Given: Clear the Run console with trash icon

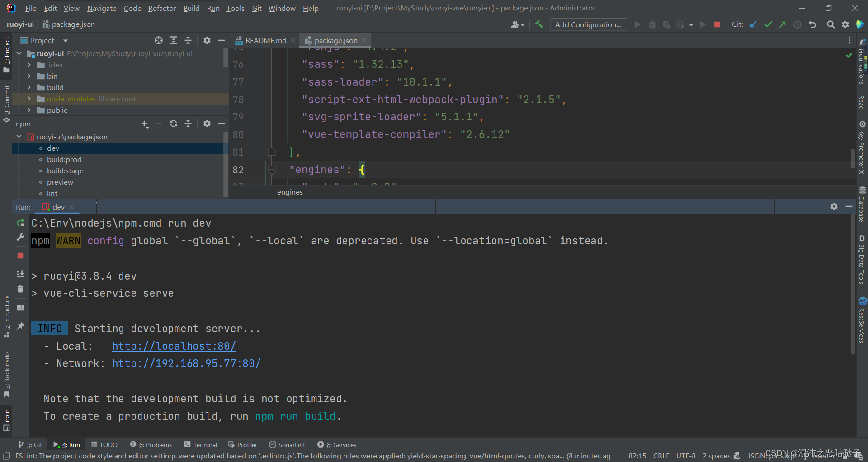Looking at the screenshot, I should click(20, 289).
